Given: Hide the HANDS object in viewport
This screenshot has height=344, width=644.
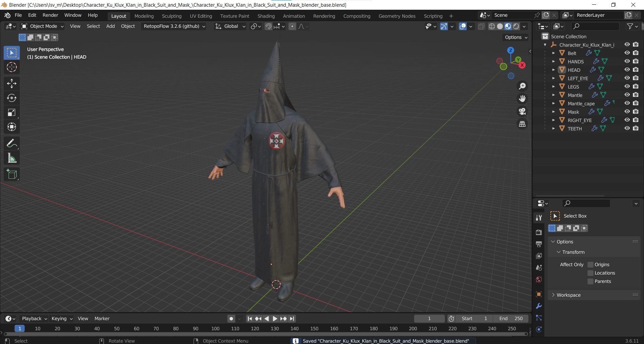Looking at the screenshot, I should (627, 61).
